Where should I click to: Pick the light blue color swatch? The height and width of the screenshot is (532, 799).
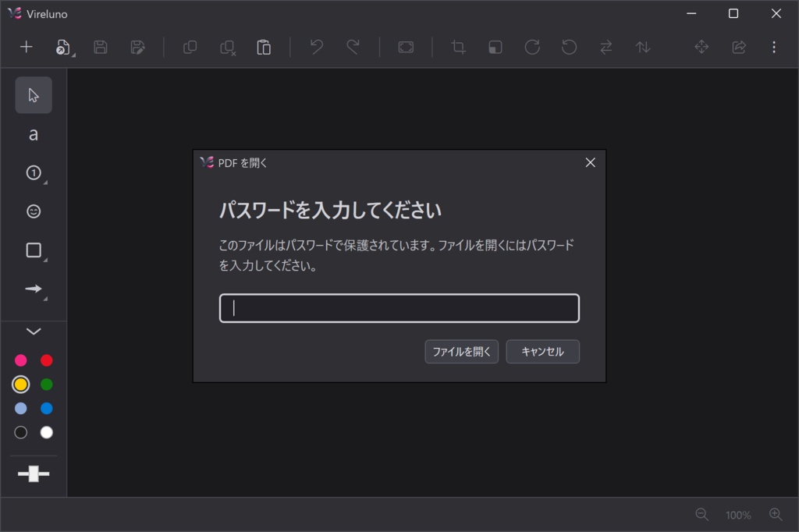coord(21,408)
